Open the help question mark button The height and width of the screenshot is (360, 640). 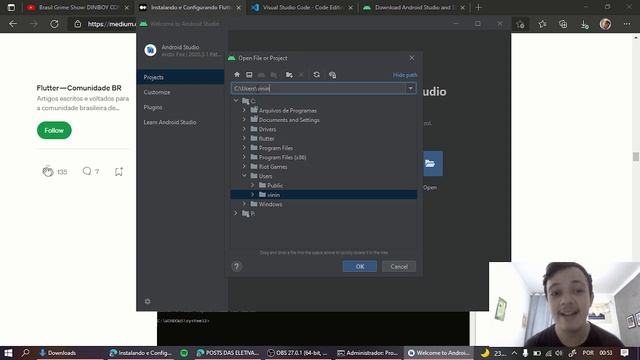[x=236, y=267]
